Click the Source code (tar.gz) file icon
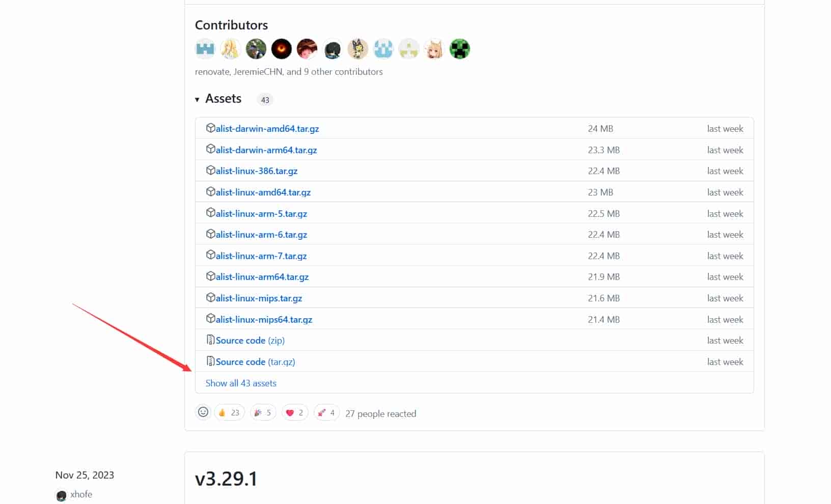831x504 pixels. click(210, 361)
